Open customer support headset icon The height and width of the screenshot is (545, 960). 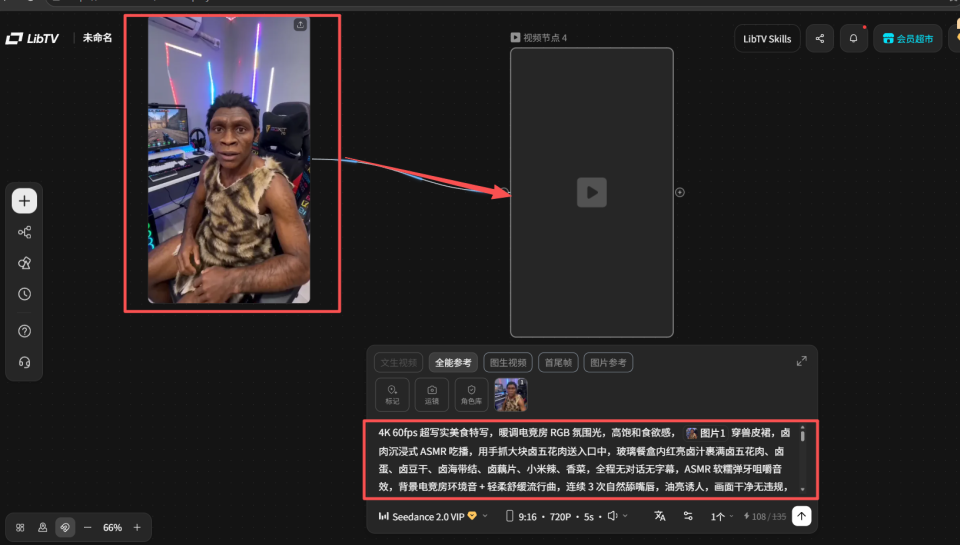(x=24, y=363)
